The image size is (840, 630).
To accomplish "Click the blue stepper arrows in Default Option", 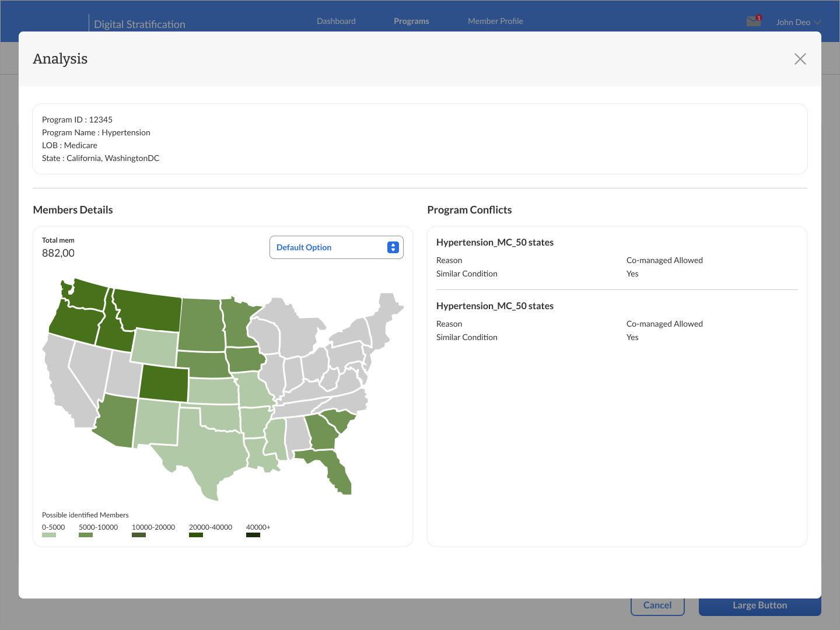I will (x=393, y=247).
